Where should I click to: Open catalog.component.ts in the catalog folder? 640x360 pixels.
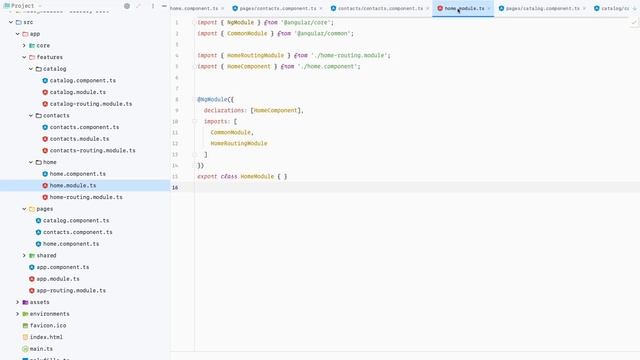point(82,80)
